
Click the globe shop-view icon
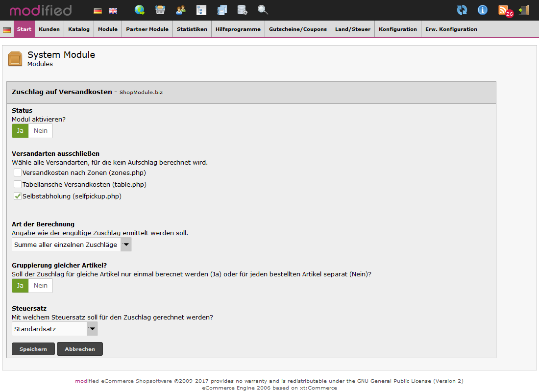click(x=140, y=10)
